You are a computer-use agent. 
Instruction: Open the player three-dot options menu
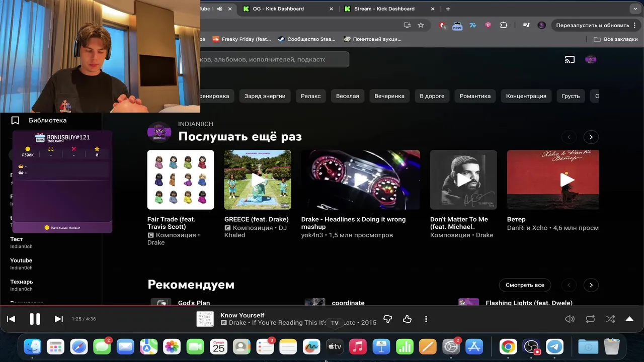coord(426,319)
